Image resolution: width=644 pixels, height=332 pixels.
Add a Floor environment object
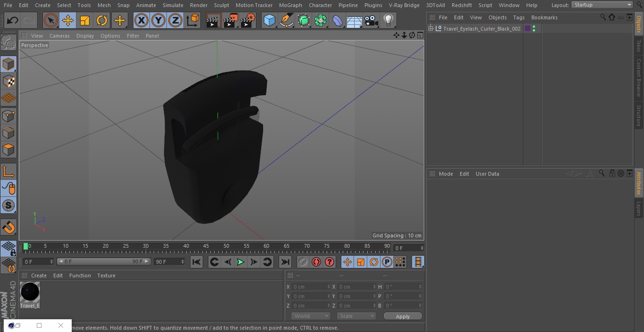354,21
